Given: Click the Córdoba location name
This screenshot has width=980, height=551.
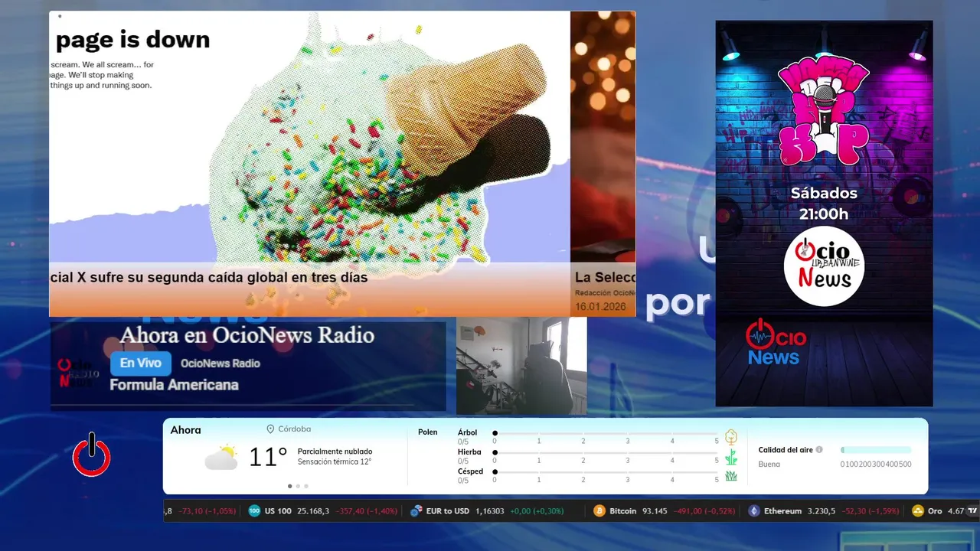Looking at the screenshot, I should coord(296,429).
